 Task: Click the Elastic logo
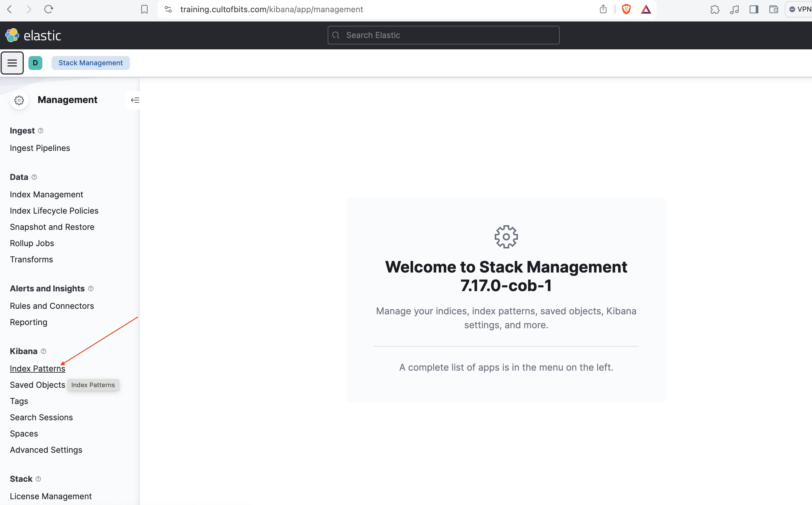click(x=33, y=35)
